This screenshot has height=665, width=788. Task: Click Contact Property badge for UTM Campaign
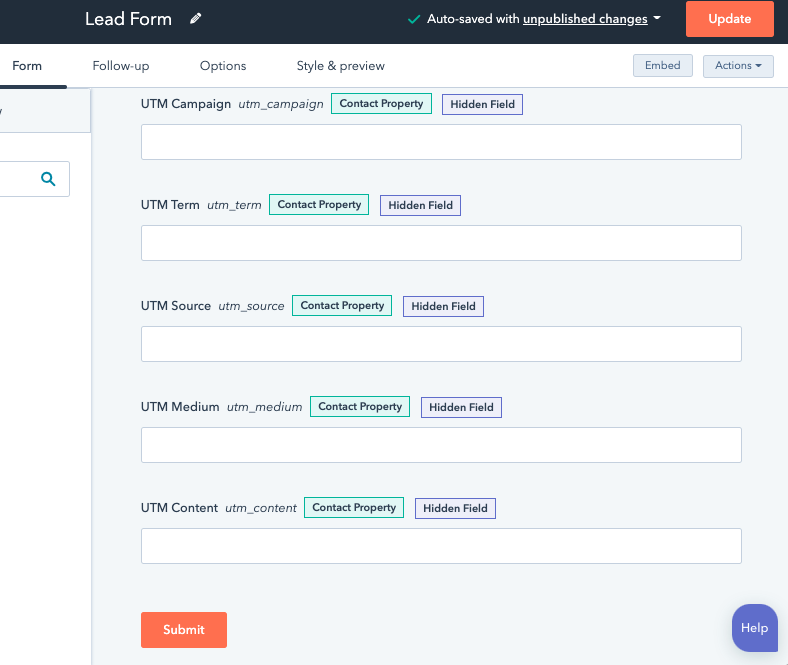(x=381, y=104)
